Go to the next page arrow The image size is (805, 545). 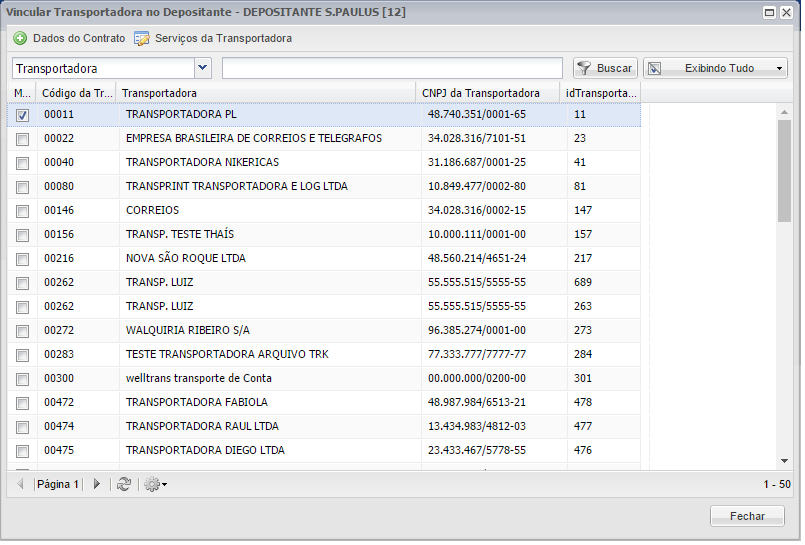pos(97,484)
